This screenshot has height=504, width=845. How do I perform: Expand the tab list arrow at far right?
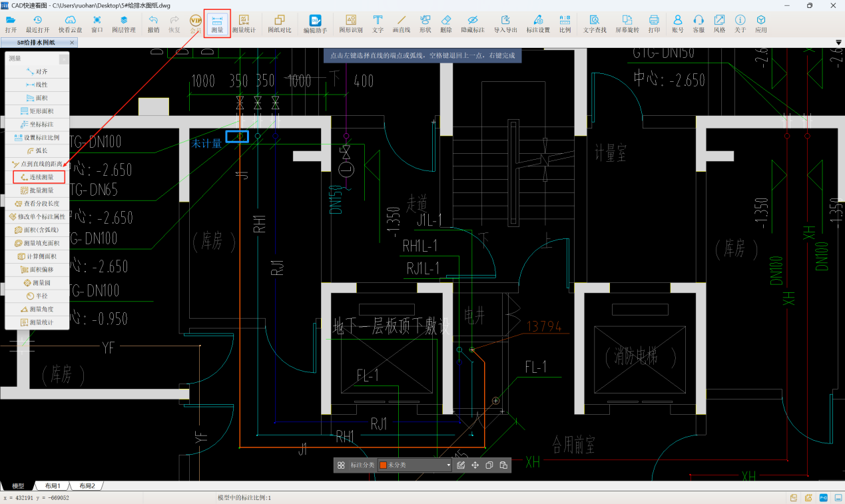838,43
